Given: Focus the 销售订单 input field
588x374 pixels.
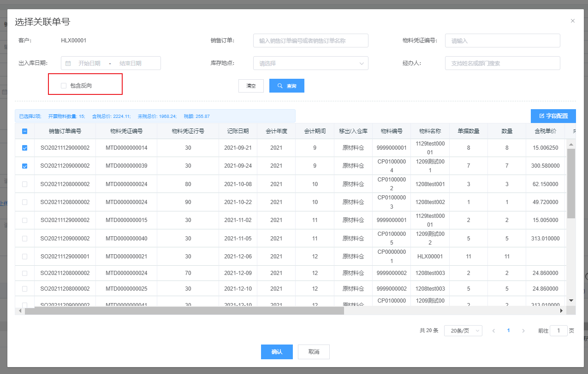Looking at the screenshot, I should pyautogui.click(x=310, y=41).
